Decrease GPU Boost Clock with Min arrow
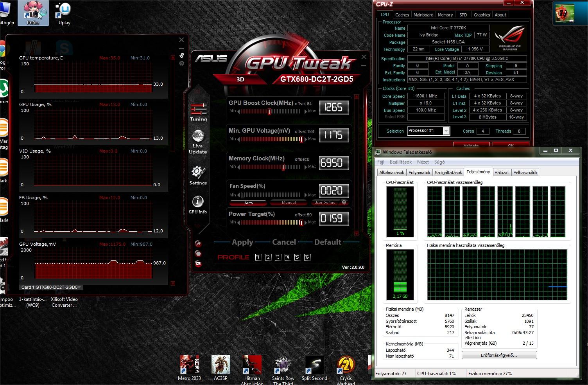This screenshot has width=588, height=385. (239, 111)
